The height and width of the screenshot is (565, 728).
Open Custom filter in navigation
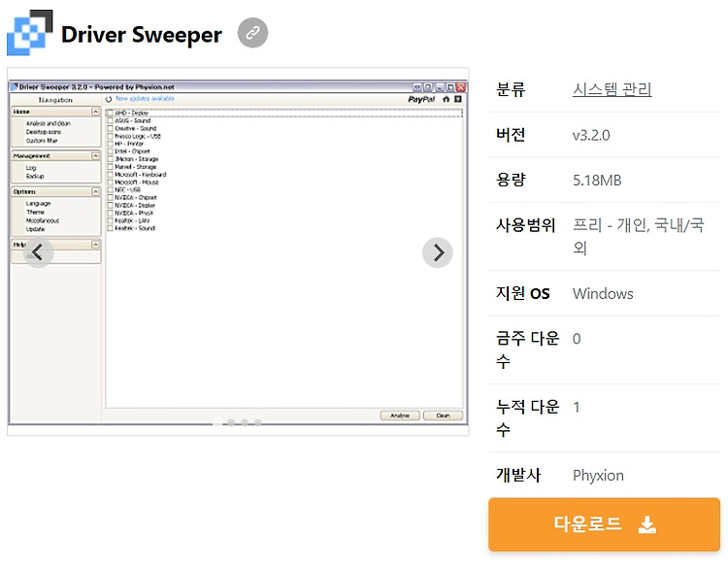tap(42, 141)
